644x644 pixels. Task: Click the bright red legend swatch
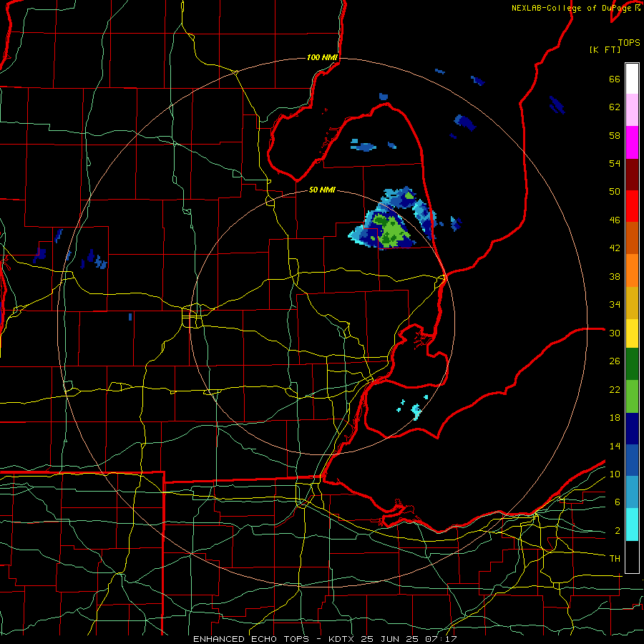click(x=632, y=206)
